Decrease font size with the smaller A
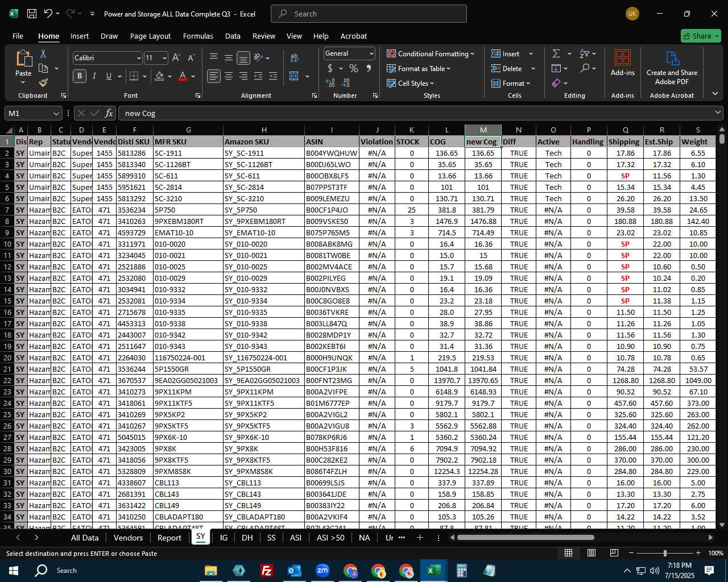This screenshot has width=728, height=582. point(191,58)
